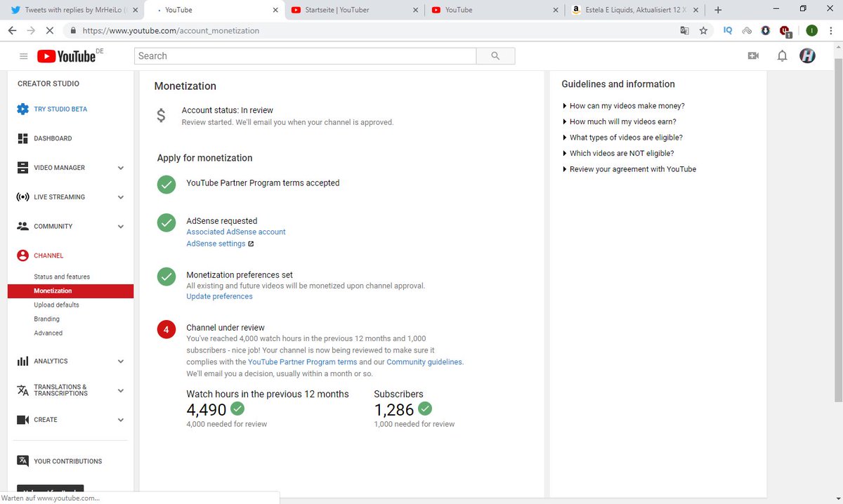The width and height of the screenshot is (843, 504).
Task: Close the Tweets with replies tab
Action: [x=135, y=10]
